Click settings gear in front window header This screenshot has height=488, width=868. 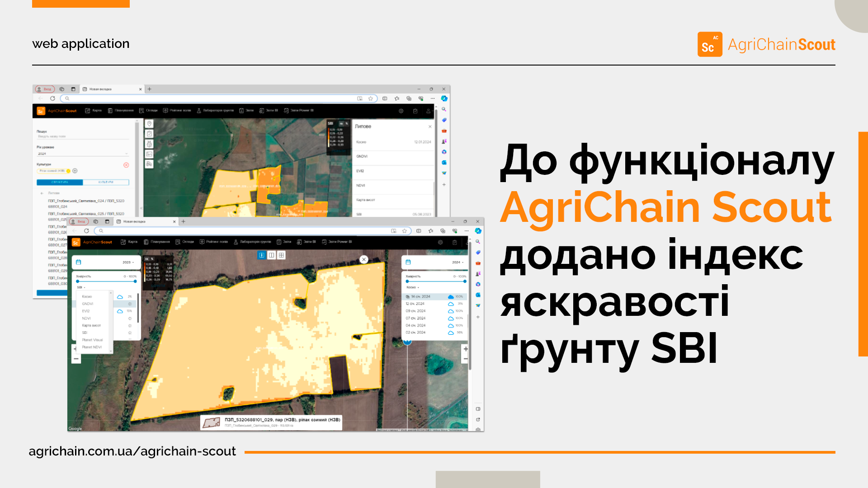440,243
